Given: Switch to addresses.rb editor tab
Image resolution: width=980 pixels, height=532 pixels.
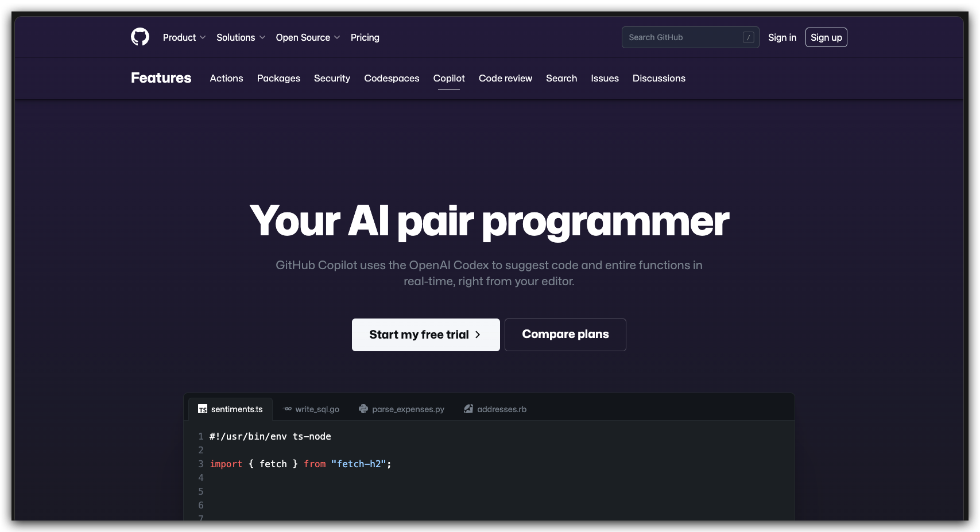Looking at the screenshot, I should pyautogui.click(x=495, y=409).
